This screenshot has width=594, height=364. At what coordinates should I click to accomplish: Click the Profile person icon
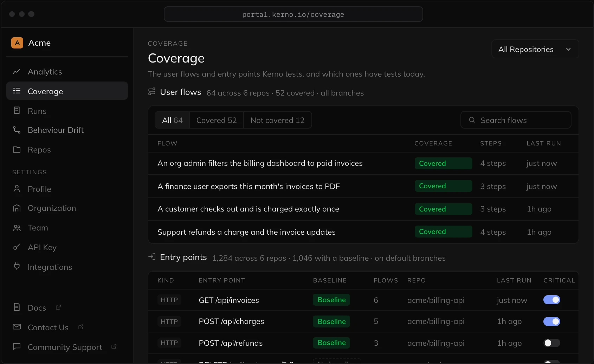coord(17,189)
